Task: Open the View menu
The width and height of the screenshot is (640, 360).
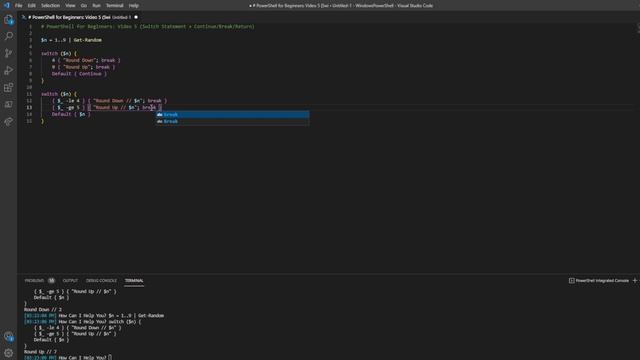Action: [70, 6]
